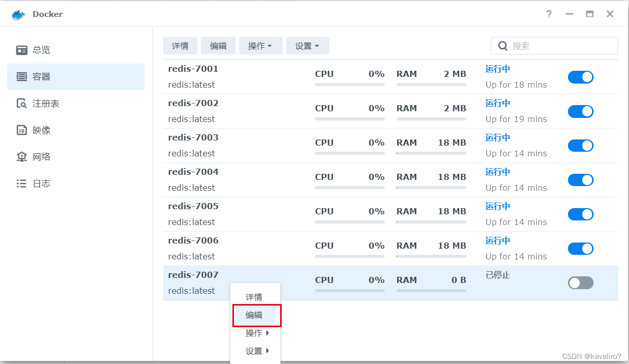Image resolution: width=629 pixels, height=364 pixels.
Task: Open the help question mark icon
Action: 549,14
